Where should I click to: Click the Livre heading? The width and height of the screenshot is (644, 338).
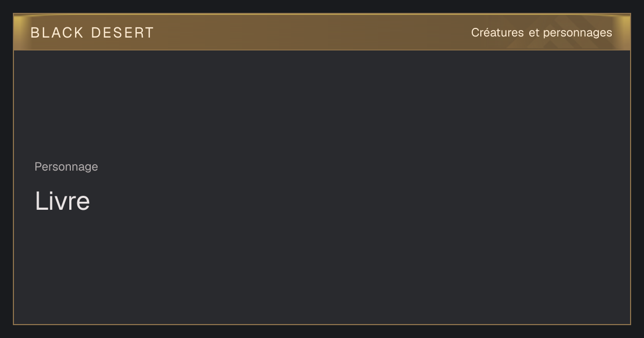[x=62, y=201]
